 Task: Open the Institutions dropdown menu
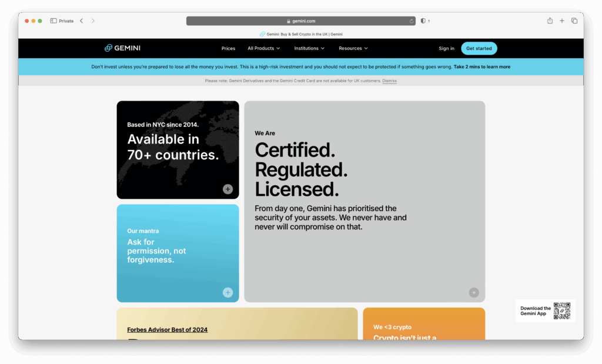[309, 48]
